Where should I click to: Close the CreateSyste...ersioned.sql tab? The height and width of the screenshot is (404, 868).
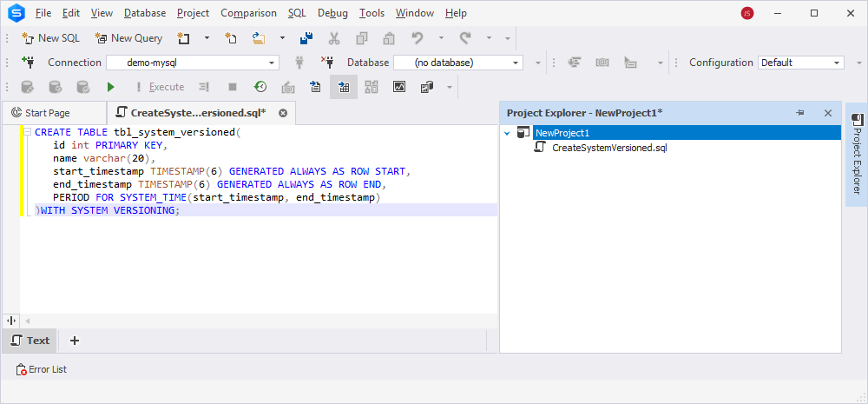(x=283, y=113)
